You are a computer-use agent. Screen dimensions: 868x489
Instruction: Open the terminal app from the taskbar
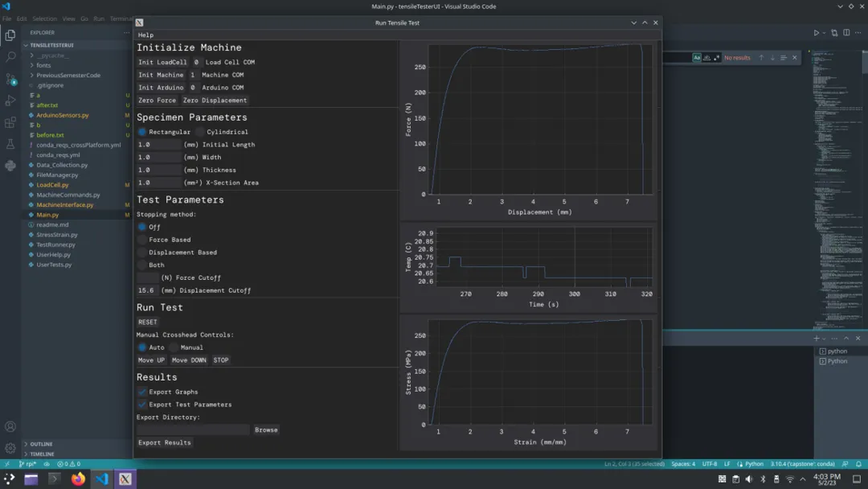(55, 479)
